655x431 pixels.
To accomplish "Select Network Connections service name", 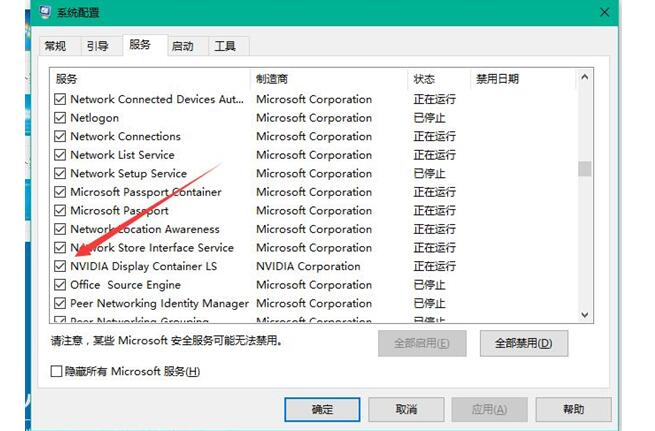I will 126,137.
